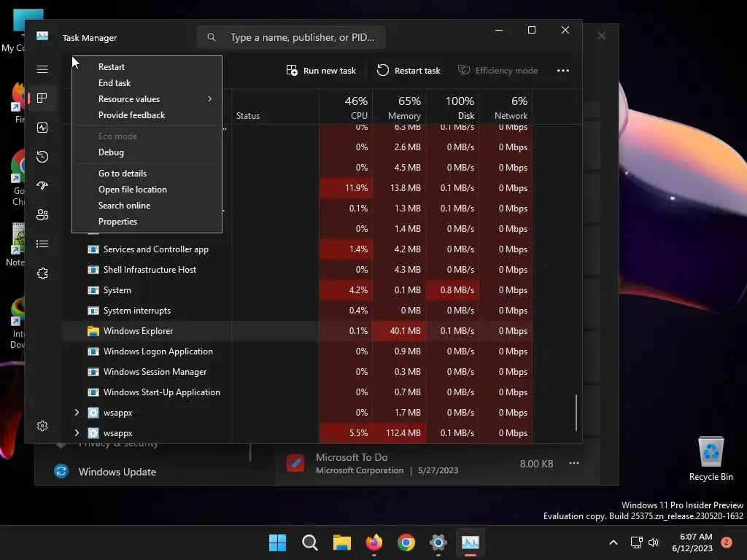The height and width of the screenshot is (560, 747).
Task: Choose Restart from the context menu
Action: click(147, 67)
